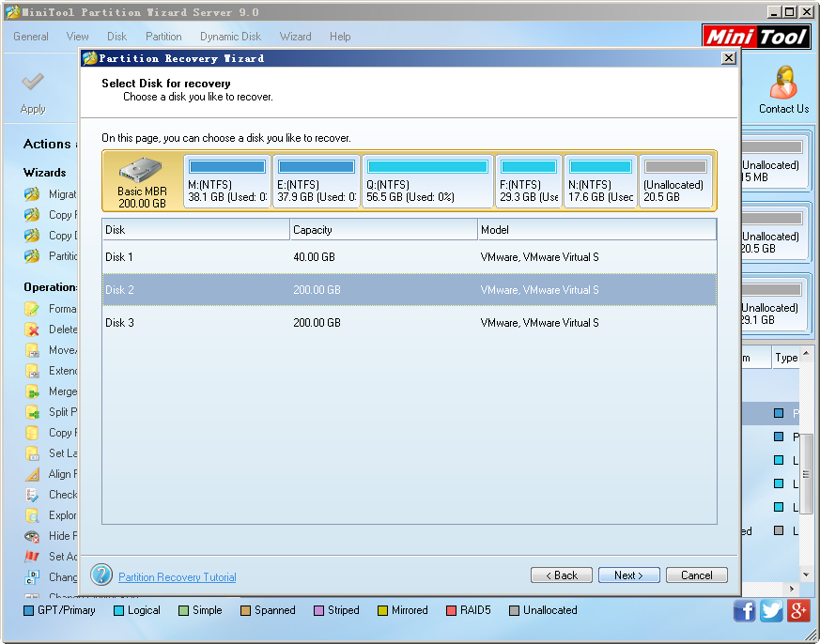This screenshot has height=644, width=820.
Task: Click the Change drive letter icon
Action: tap(32, 577)
